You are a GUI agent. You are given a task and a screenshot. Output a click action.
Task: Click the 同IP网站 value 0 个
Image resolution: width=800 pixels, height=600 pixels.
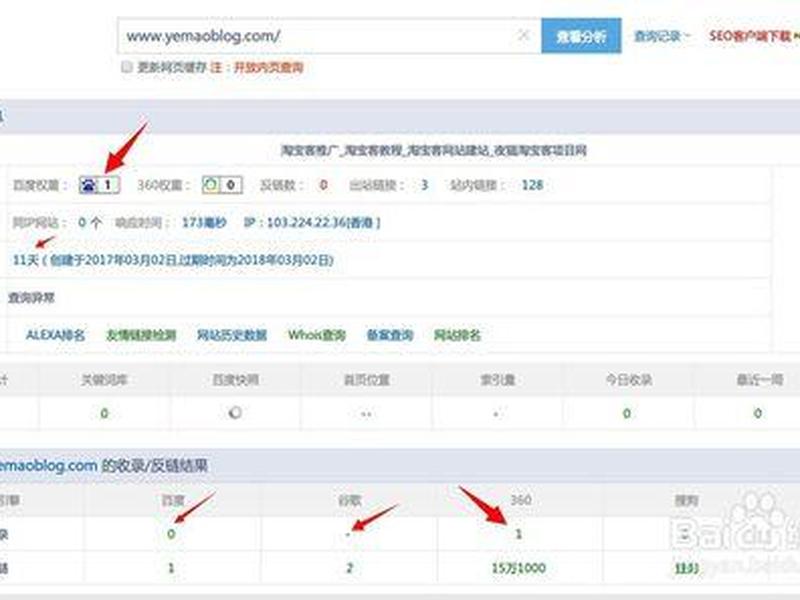90,222
